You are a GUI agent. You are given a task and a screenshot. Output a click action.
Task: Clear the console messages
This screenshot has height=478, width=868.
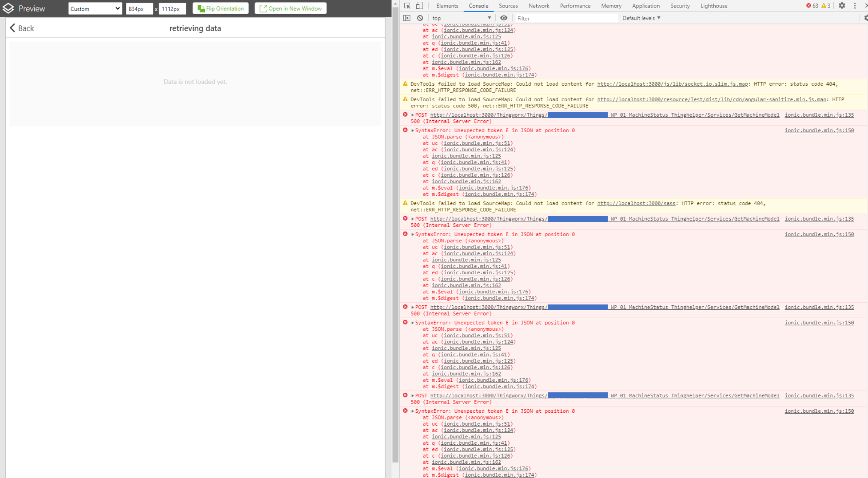coord(419,18)
